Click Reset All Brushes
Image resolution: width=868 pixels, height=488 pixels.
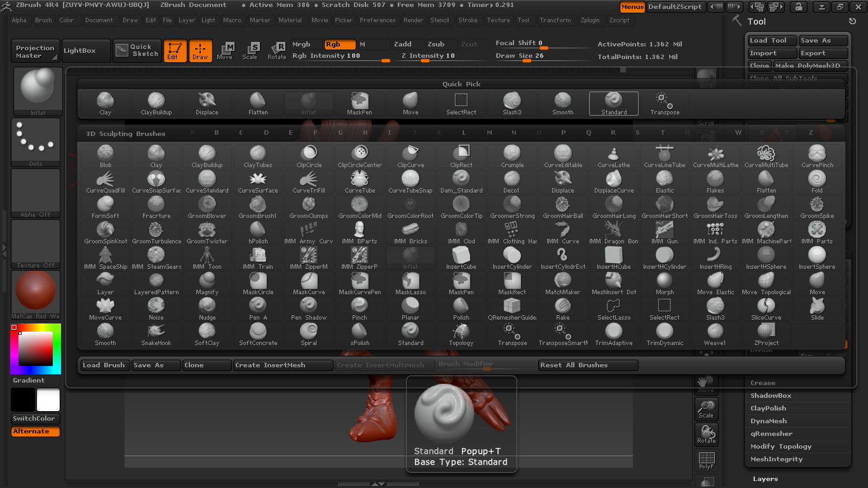pos(588,365)
